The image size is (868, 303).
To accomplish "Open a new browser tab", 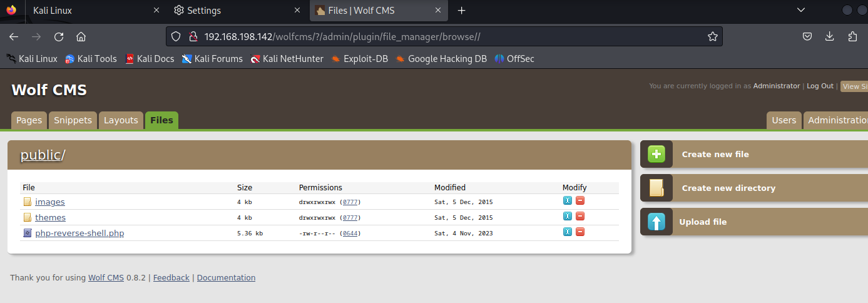I will 462,11.
